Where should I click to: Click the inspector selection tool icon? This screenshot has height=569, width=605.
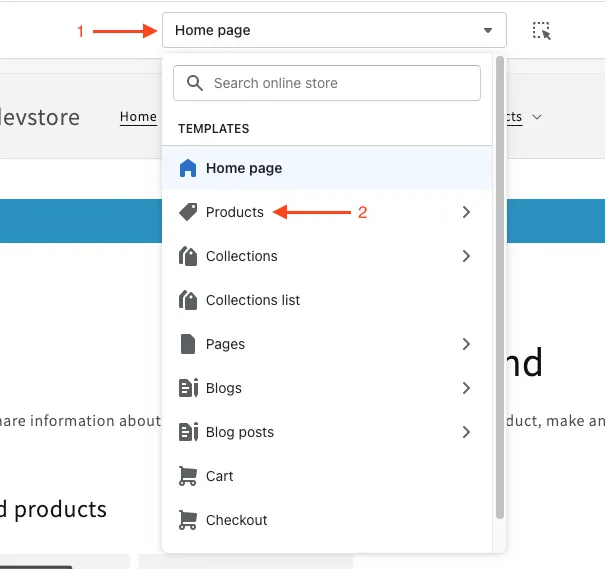pyautogui.click(x=542, y=30)
